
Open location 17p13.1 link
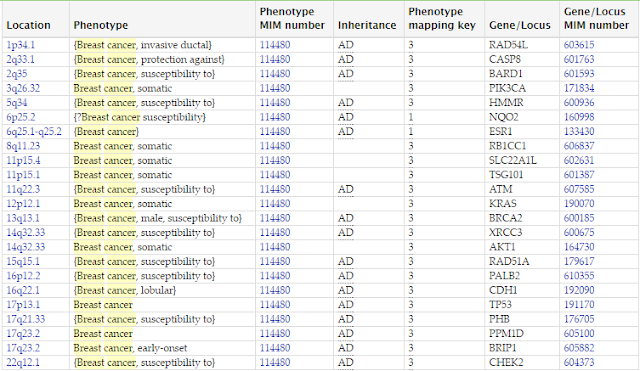pyautogui.click(x=23, y=305)
